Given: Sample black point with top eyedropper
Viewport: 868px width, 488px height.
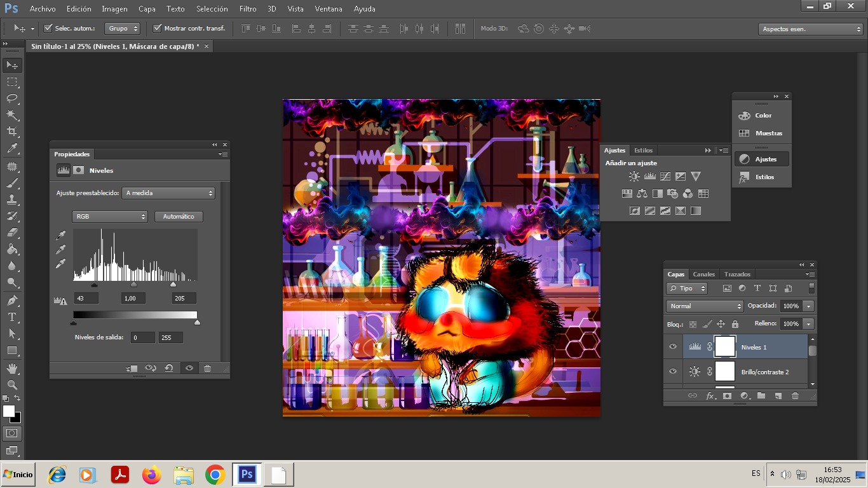Looking at the screenshot, I should pyautogui.click(x=62, y=236).
